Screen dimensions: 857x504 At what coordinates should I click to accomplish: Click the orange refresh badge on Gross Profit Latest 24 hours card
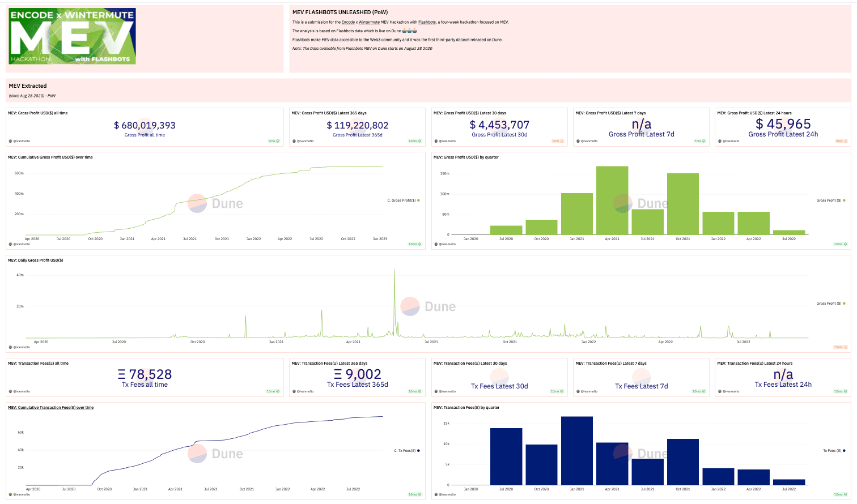842,141
